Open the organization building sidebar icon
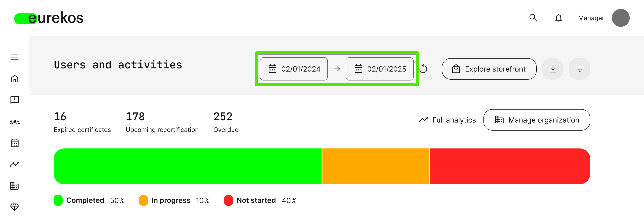Viewport: 644px width, 220px height. click(x=15, y=186)
